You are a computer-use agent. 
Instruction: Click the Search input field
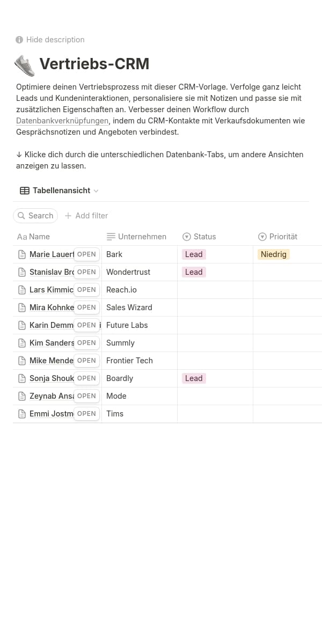40,216
